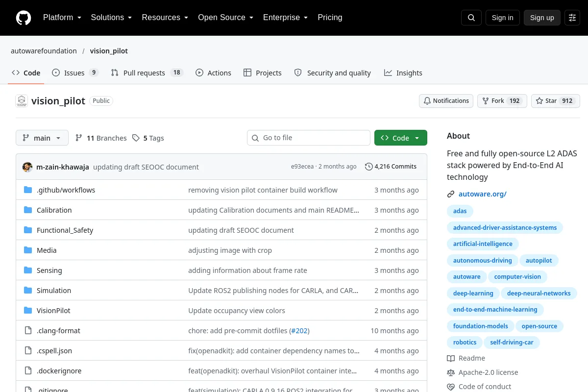Expand the Open Source menu
Viewport: 588px width, 392px height.
coord(225,18)
